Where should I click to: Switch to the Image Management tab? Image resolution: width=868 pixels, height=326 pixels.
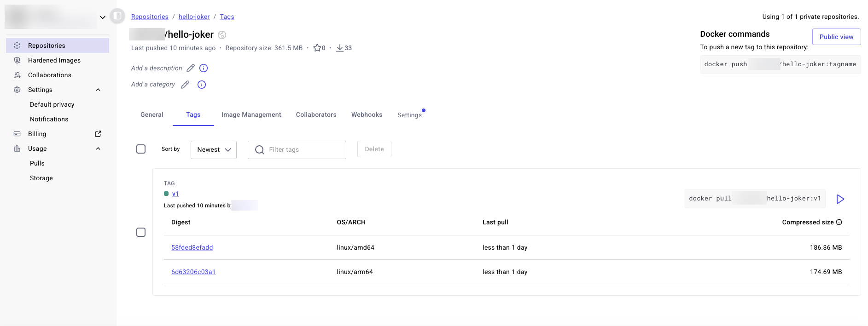(x=251, y=114)
